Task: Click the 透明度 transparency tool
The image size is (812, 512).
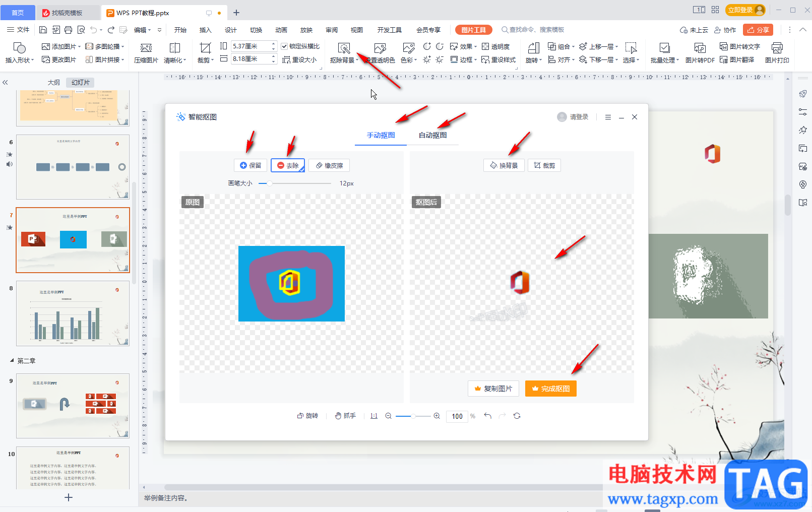Action: tap(496, 46)
